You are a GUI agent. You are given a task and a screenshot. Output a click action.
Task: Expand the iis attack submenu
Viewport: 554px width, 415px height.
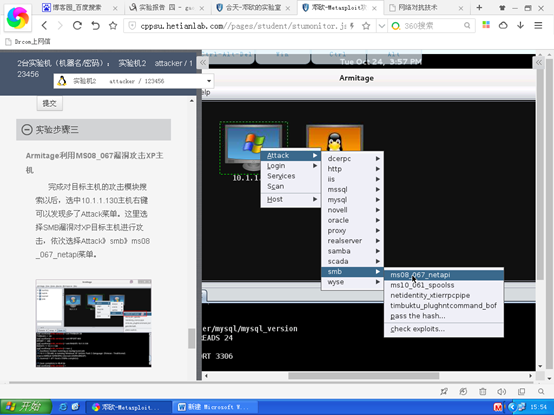(352, 179)
